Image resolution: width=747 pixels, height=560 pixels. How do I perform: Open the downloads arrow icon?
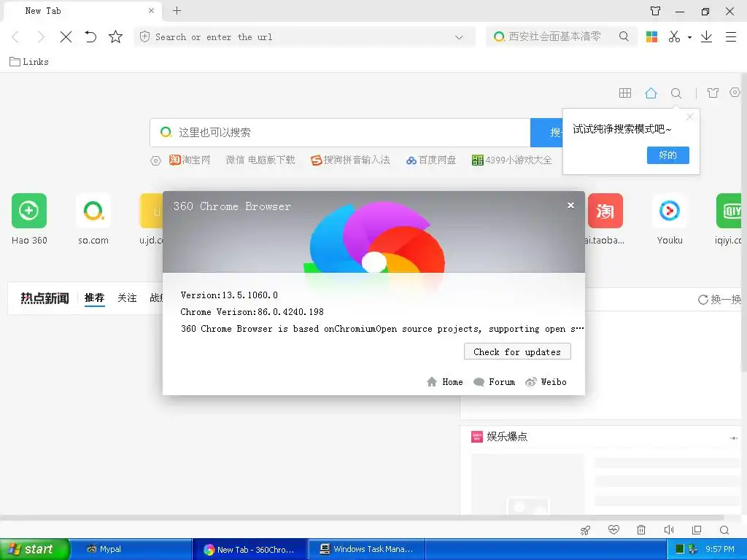tap(706, 36)
